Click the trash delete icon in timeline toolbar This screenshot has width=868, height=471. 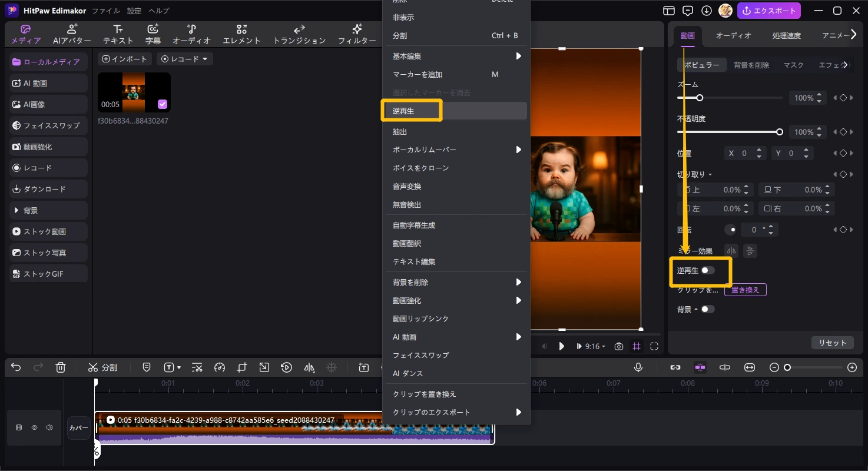pyautogui.click(x=60, y=367)
